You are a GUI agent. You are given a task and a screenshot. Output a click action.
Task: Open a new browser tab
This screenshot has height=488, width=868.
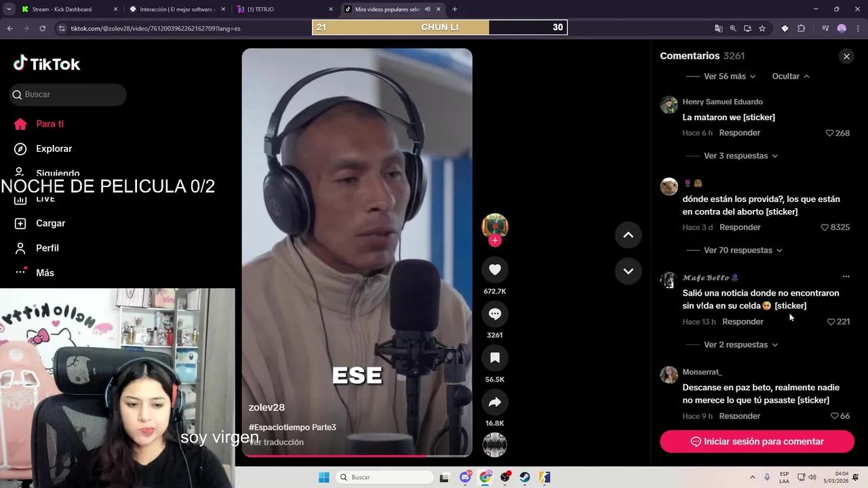pos(454,9)
